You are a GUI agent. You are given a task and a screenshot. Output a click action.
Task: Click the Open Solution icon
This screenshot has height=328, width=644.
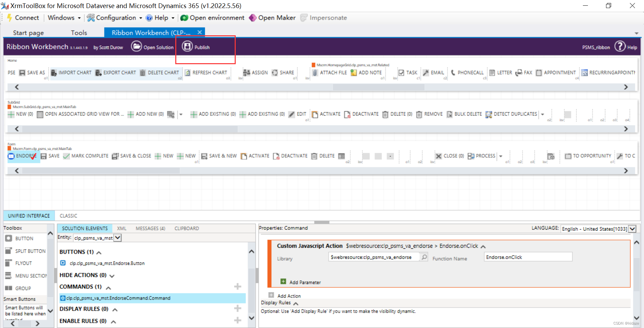[x=136, y=47]
